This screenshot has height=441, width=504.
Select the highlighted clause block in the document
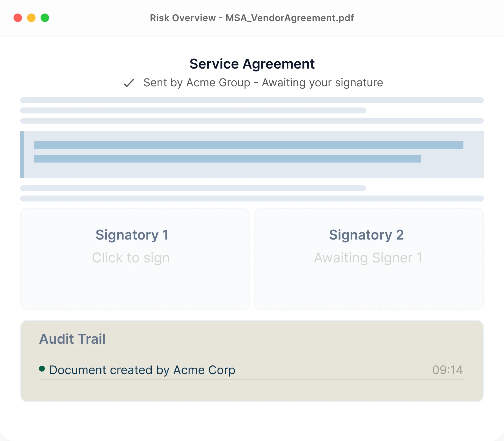252,154
